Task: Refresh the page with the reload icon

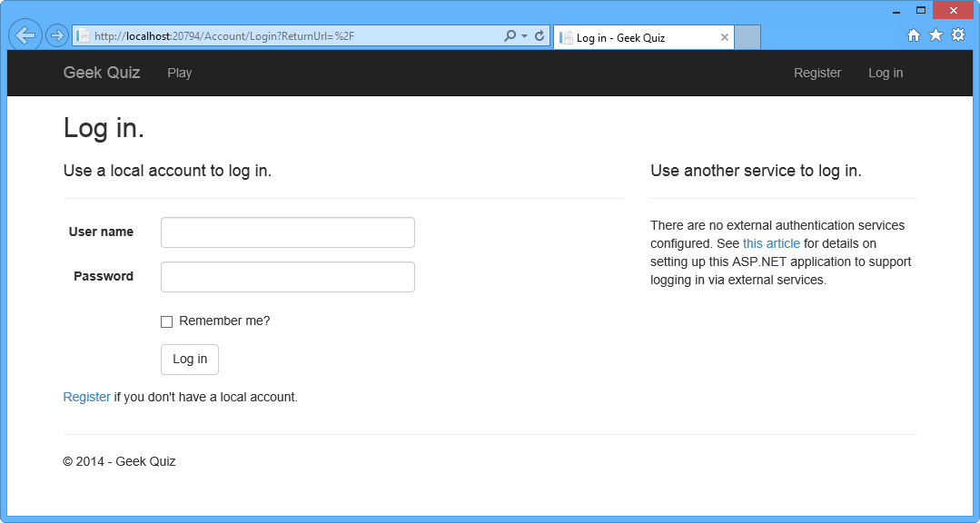Action: tap(539, 36)
